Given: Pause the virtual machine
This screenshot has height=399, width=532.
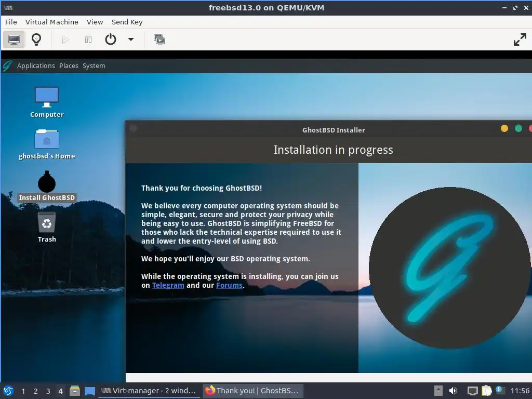Looking at the screenshot, I should pyautogui.click(x=88, y=39).
